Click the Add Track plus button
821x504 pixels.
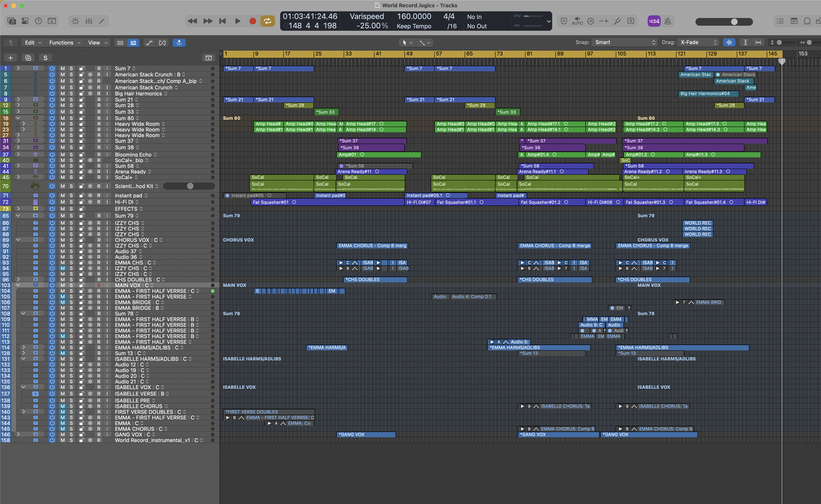tap(11, 57)
